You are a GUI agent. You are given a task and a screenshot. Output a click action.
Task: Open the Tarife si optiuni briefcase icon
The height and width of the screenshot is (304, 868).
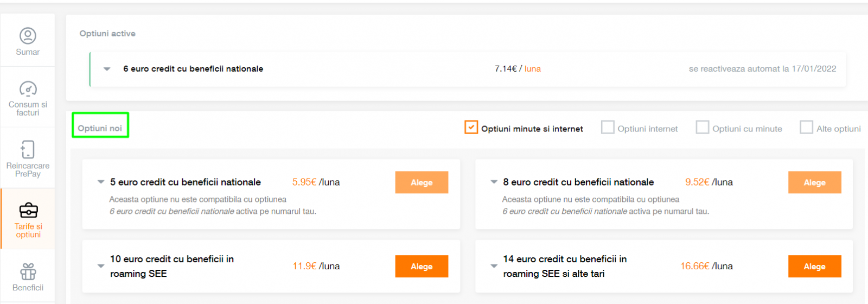pyautogui.click(x=28, y=210)
